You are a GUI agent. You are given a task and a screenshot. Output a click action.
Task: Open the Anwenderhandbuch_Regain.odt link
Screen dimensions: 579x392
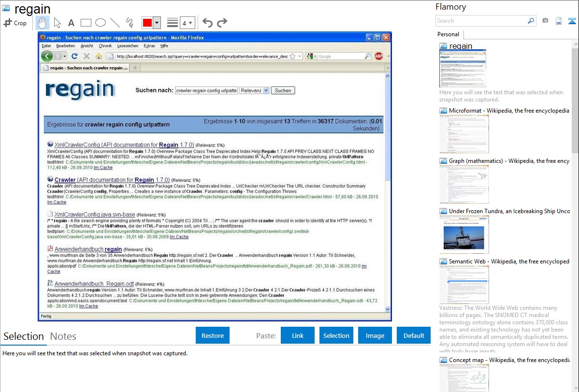pos(94,284)
